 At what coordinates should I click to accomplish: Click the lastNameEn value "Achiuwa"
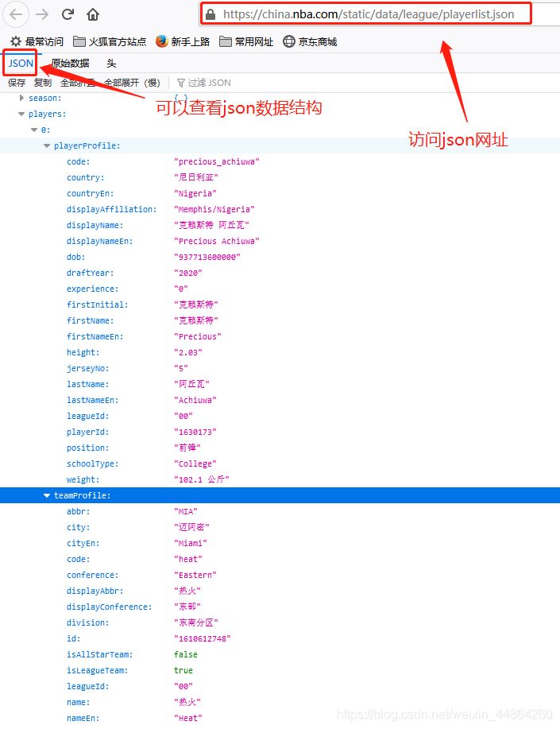click(x=195, y=401)
